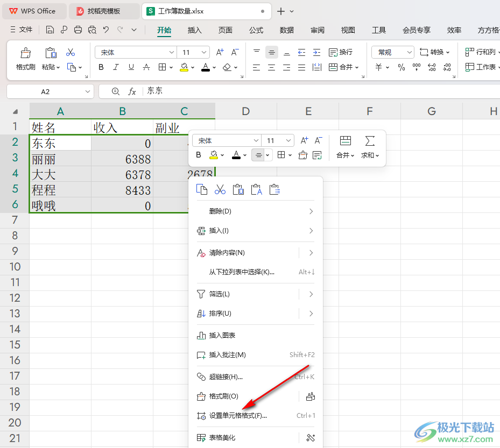Click the zoom formula bar magnifier icon
This screenshot has width=500, height=448.
(115, 92)
